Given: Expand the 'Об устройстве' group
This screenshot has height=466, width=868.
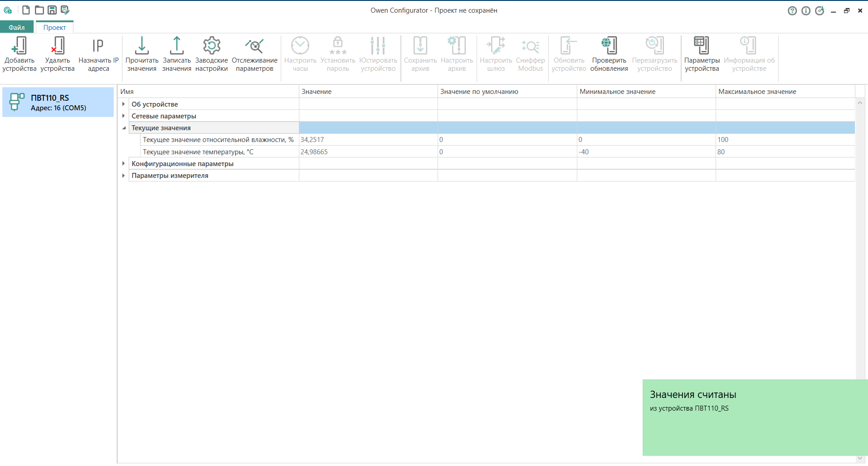Looking at the screenshot, I should point(123,104).
